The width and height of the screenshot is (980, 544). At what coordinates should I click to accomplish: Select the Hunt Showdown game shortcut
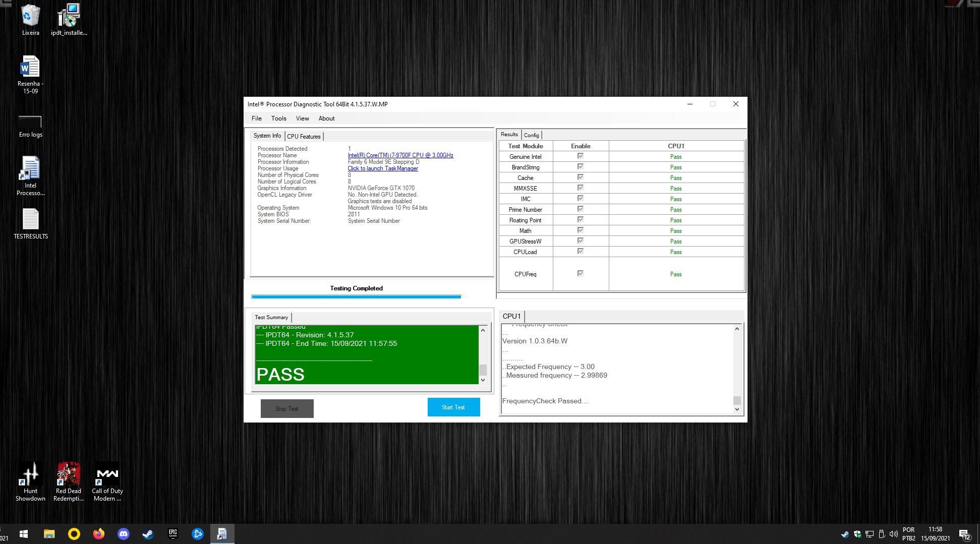point(30,481)
